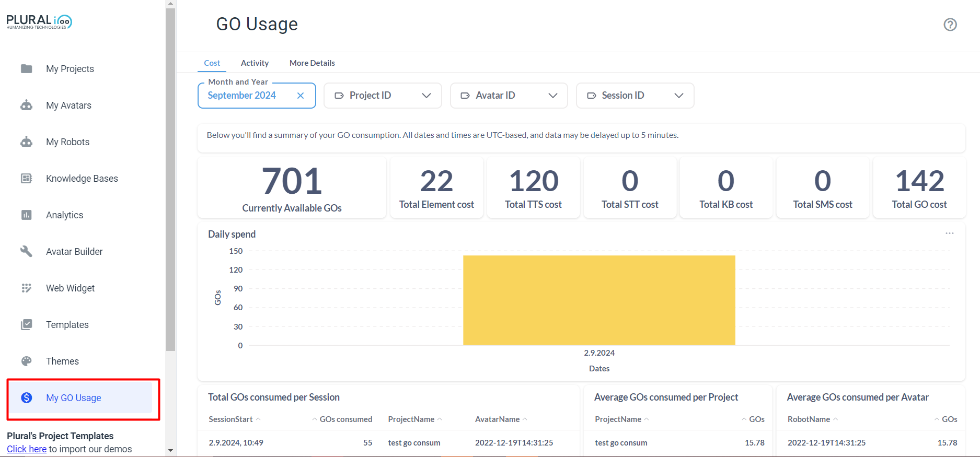The height and width of the screenshot is (457, 980).
Task: Click the Total Element cost card
Action: [436, 188]
